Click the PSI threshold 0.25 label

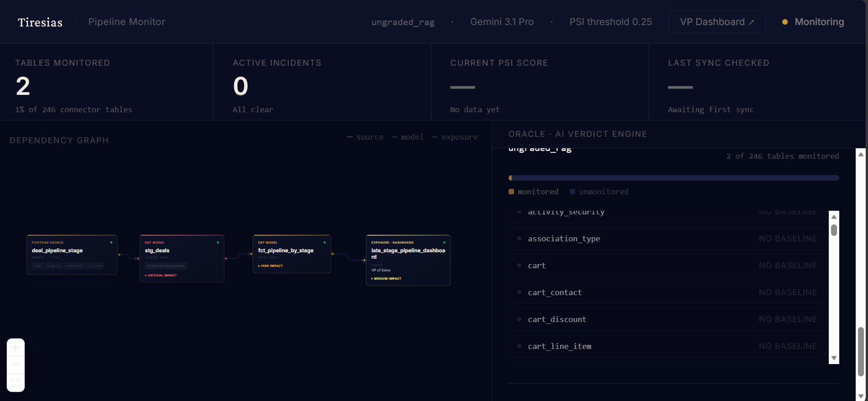coord(610,22)
